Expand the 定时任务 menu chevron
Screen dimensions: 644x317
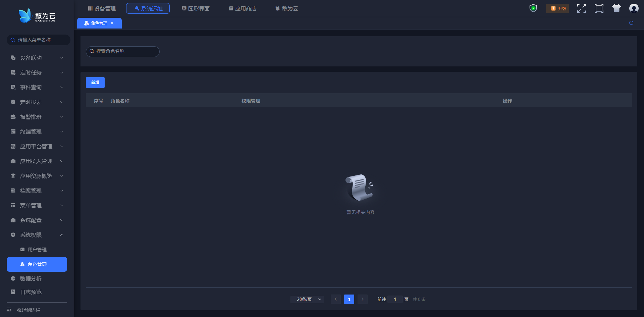pos(62,72)
